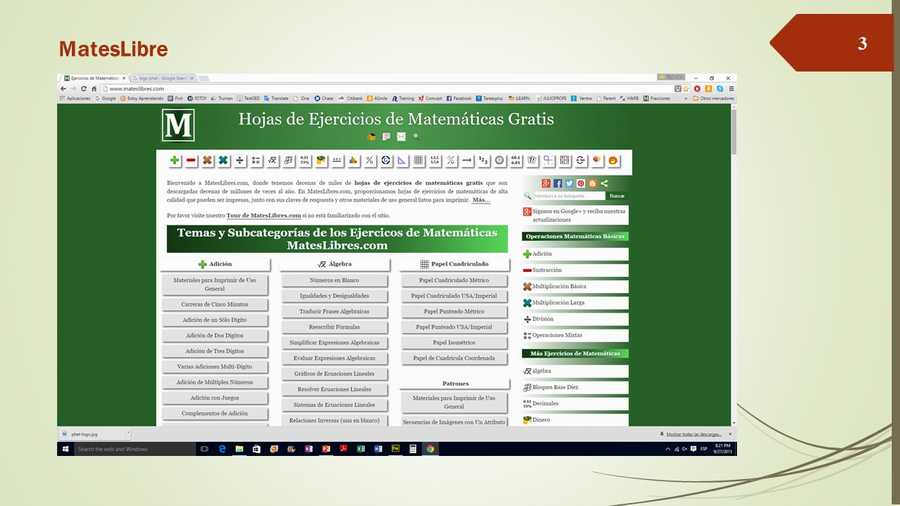Expand the downloaded file options arrow

[130, 434]
